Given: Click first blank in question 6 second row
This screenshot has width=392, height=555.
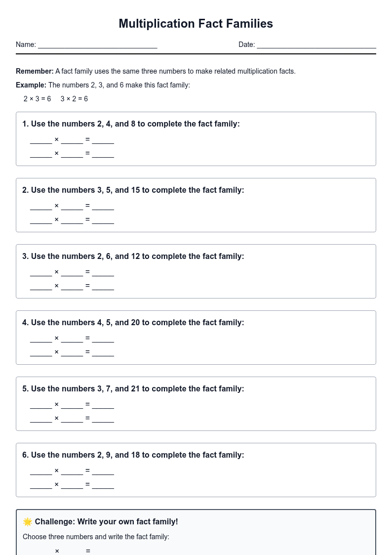Looking at the screenshot, I should click(41, 485).
